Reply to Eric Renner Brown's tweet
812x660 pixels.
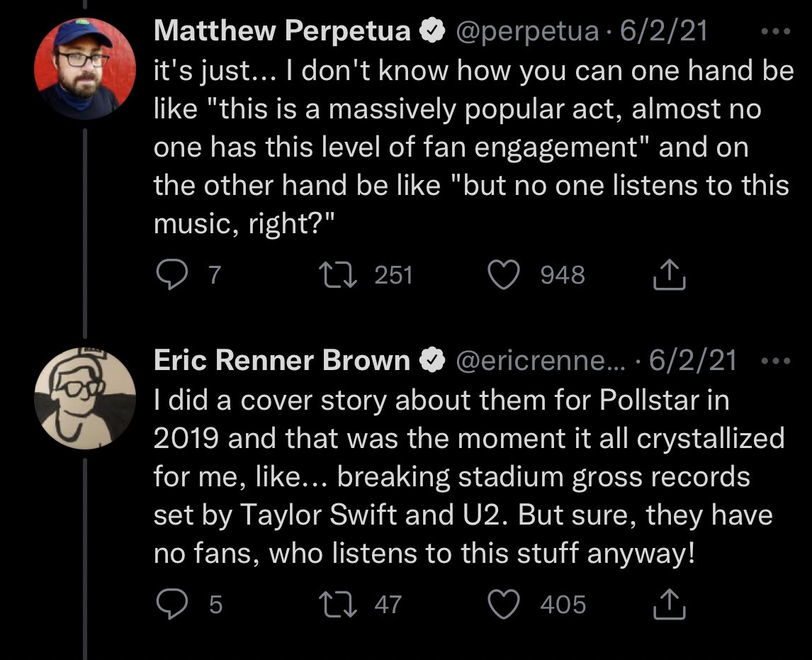(170, 605)
